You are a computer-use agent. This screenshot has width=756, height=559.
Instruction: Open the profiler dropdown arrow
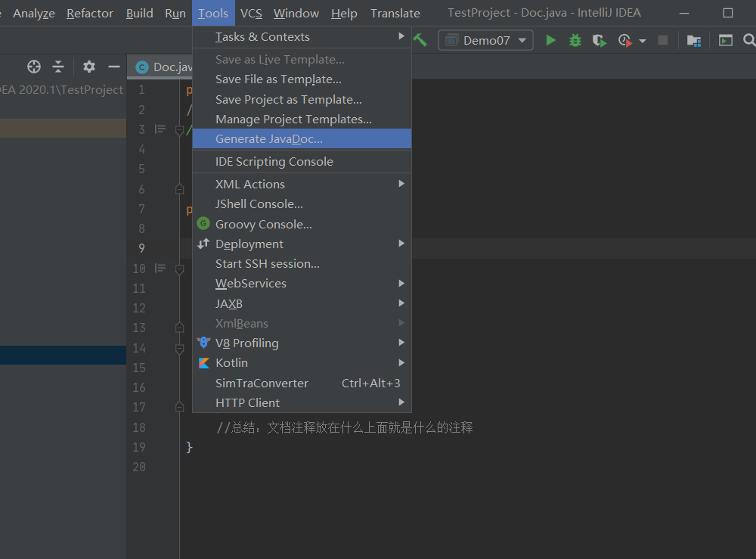coord(642,41)
